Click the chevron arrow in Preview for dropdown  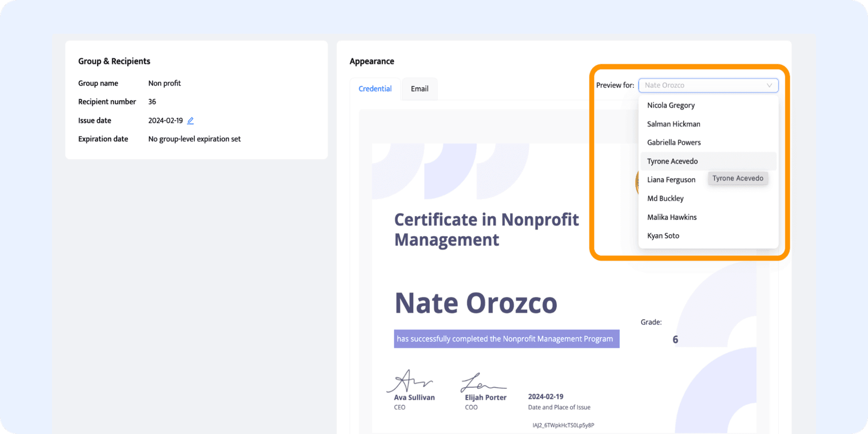coord(769,85)
